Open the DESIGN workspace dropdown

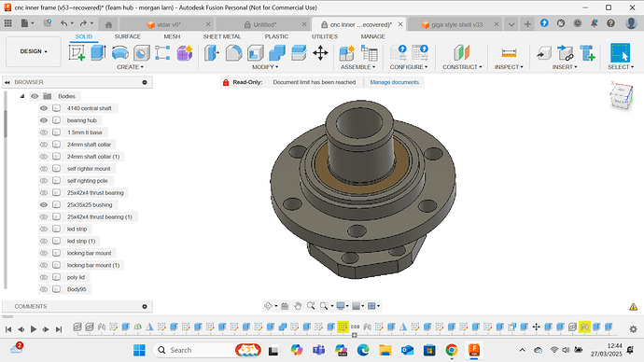(x=34, y=51)
